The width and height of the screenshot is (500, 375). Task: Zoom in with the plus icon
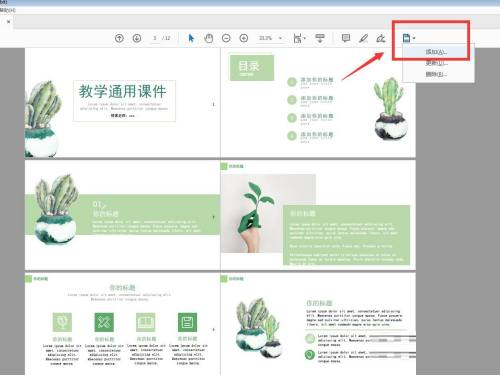tap(244, 38)
